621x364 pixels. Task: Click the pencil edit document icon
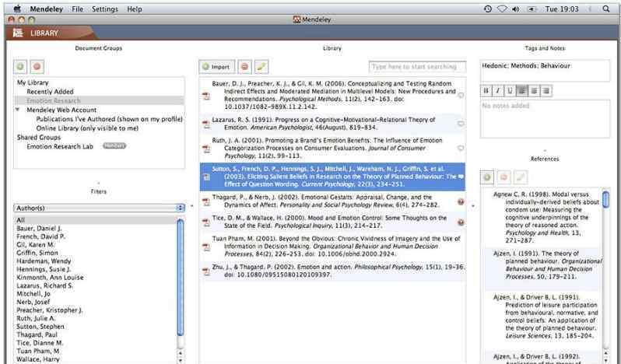click(261, 66)
